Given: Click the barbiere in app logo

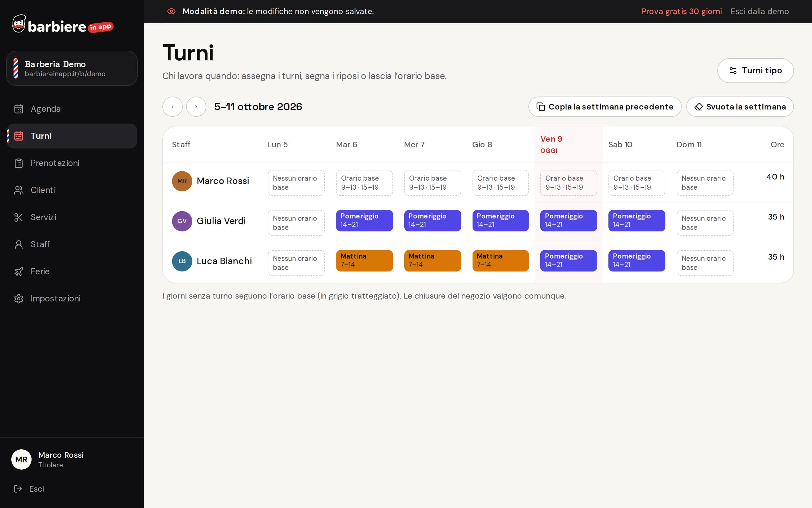Looking at the screenshot, I should click(63, 24).
